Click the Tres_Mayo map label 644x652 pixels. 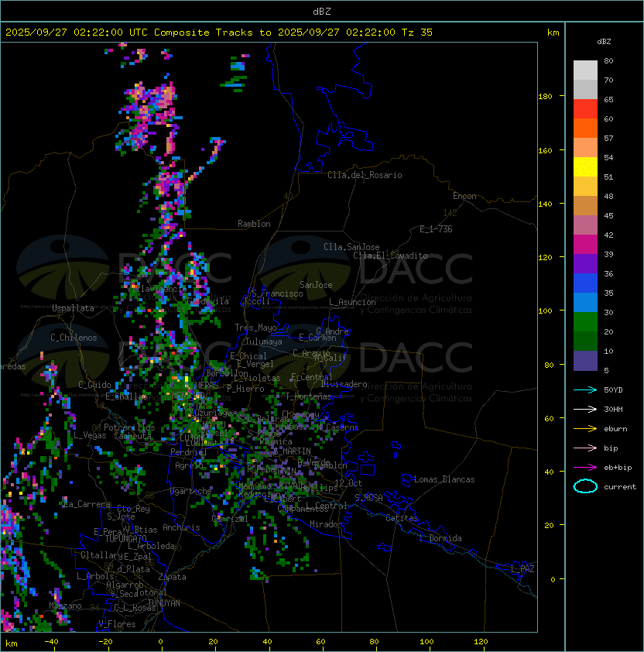(x=255, y=328)
